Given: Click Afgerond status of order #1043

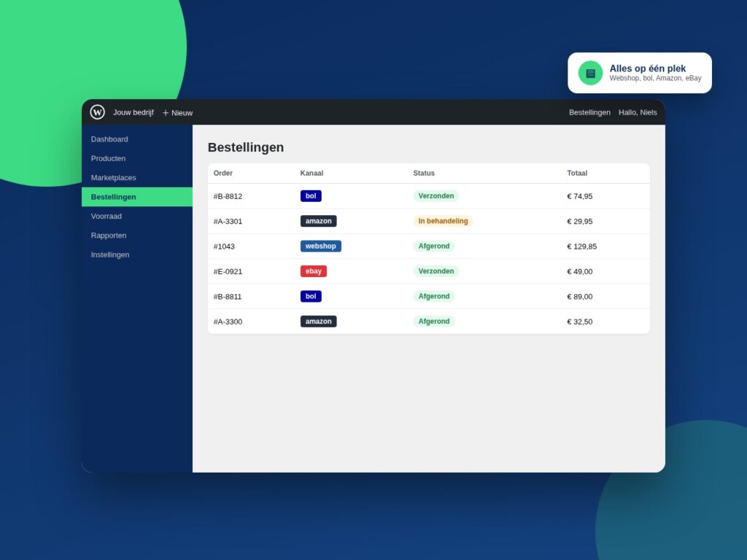Looking at the screenshot, I should [x=434, y=246].
